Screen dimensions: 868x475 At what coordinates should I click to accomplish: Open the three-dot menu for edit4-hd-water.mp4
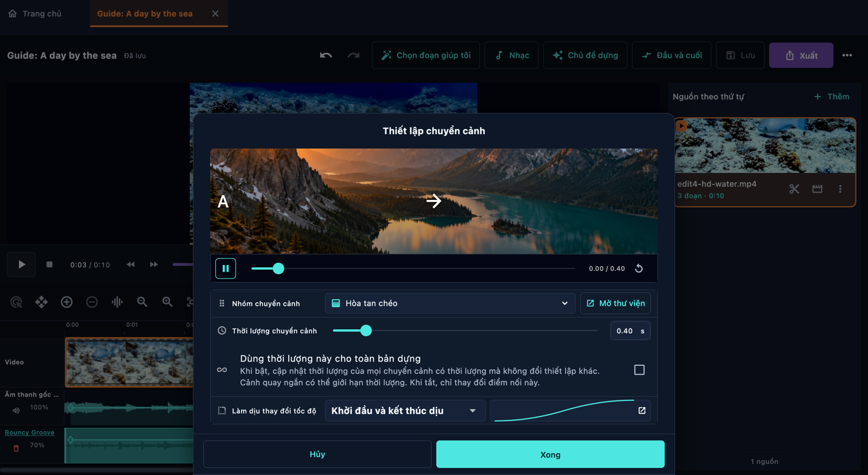pyautogui.click(x=840, y=189)
